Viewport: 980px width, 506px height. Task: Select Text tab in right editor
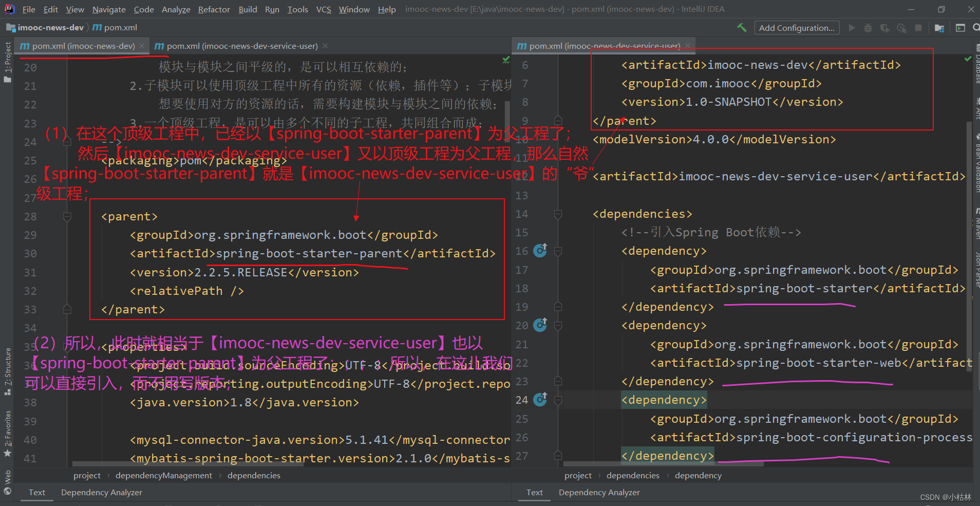[x=535, y=492]
